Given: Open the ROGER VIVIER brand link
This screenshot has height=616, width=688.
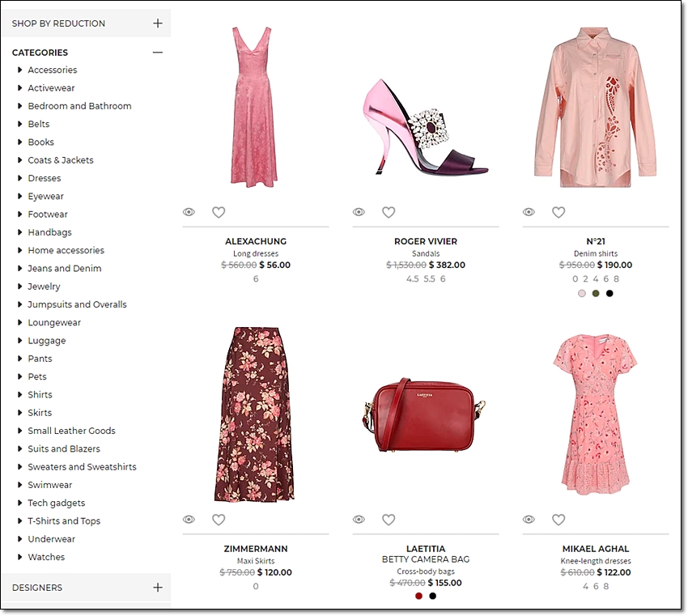Looking at the screenshot, I should (x=426, y=241).
